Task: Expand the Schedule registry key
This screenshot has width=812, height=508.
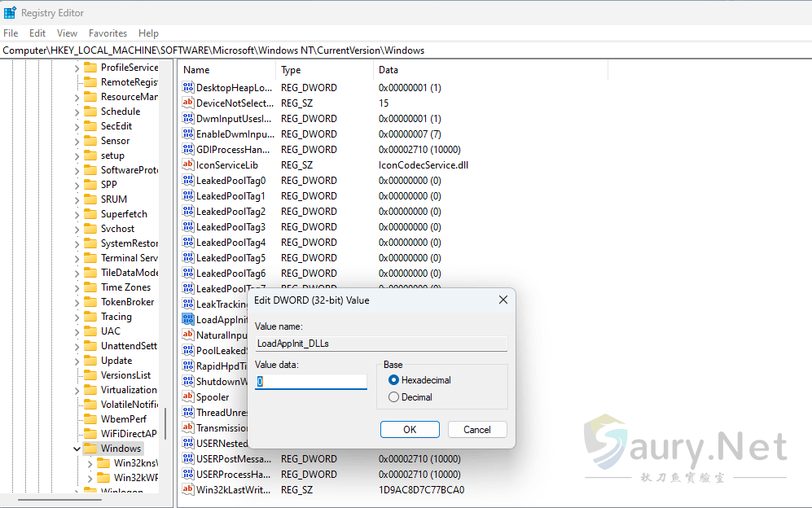Action: tap(77, 112)
